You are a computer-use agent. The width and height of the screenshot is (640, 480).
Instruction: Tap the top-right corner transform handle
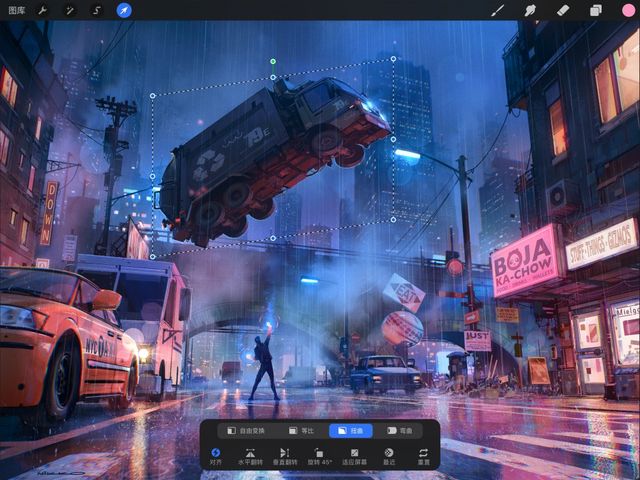tap(393, 59)
